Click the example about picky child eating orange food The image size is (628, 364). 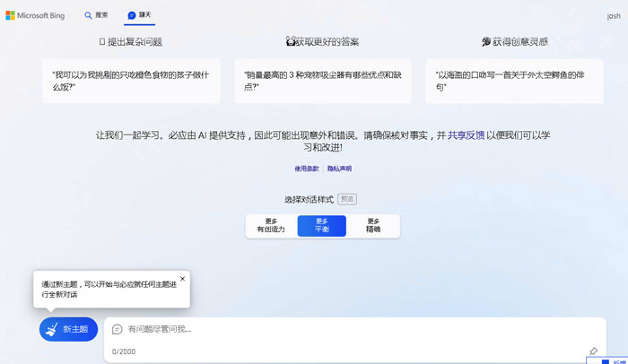coord(131,82)
